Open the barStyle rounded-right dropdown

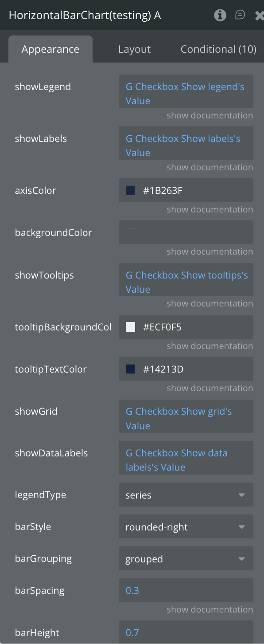click(186, 527)
